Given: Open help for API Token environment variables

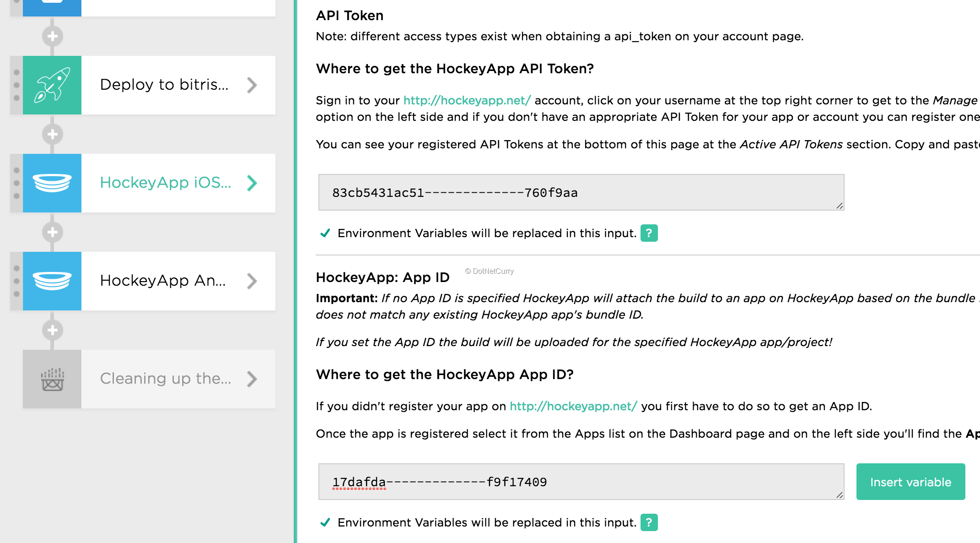Looking at the screenshot, I should click(649, 233).
